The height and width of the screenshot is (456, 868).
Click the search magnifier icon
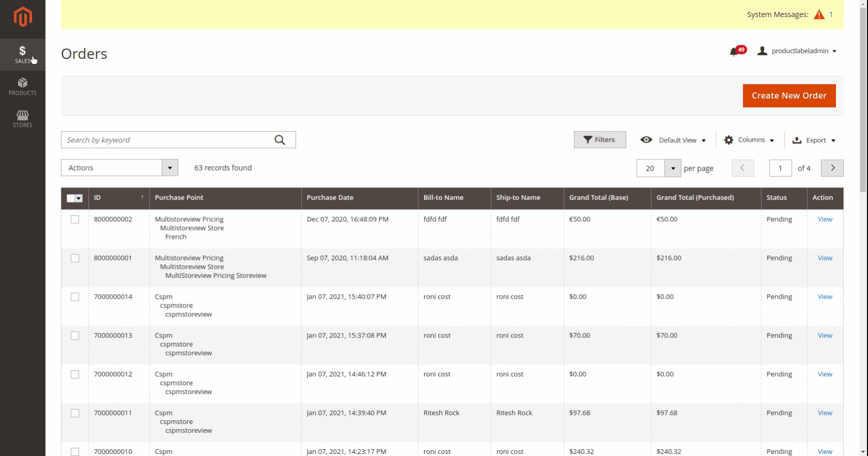[280, 140]
